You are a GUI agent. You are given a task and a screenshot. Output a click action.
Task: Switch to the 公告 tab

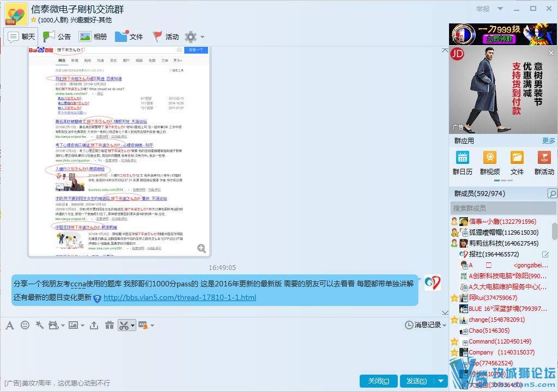[x=57, y=37]
